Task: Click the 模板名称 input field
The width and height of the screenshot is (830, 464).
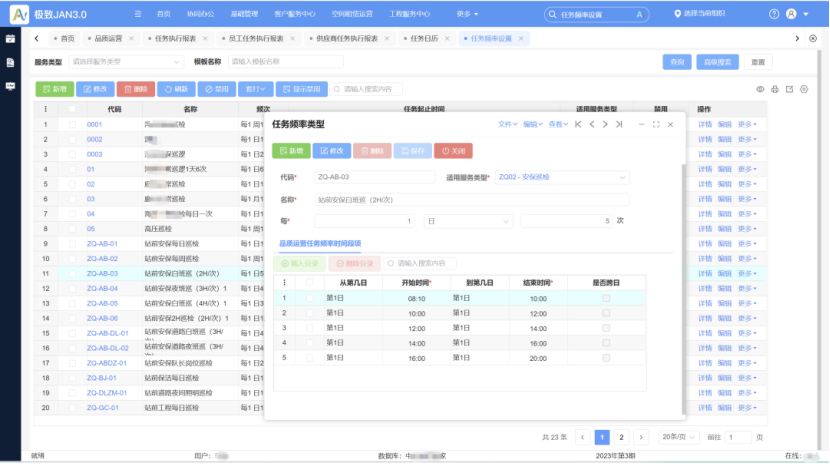Action: (x=286, y=62)
